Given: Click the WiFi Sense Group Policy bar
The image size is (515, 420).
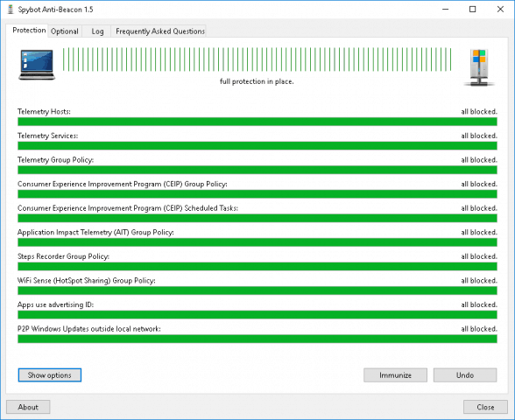Looking at the screenshot, I should pos(257,290).
